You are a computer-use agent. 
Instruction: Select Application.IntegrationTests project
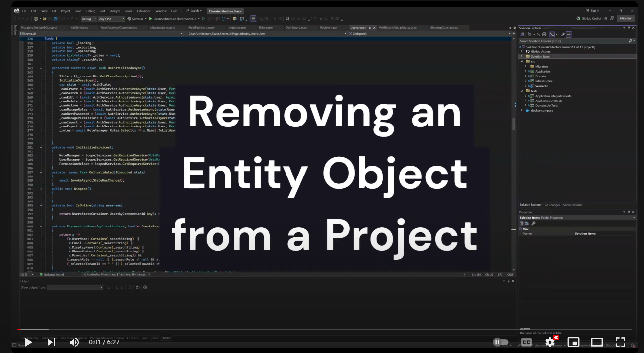pos(553,96)
